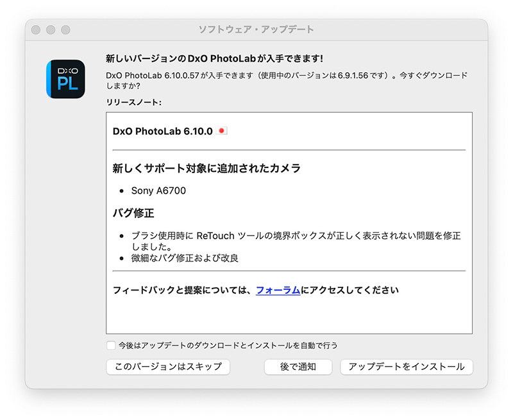The image size is (513, 420).
Task: Close the ソフトウェア・アップデート window
Action: point(36,29)
